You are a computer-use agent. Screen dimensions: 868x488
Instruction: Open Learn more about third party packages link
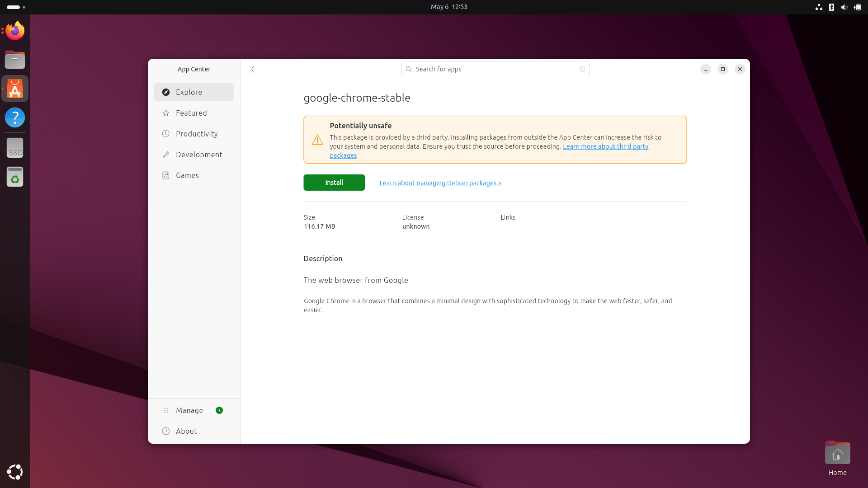(x=605, y=146)
